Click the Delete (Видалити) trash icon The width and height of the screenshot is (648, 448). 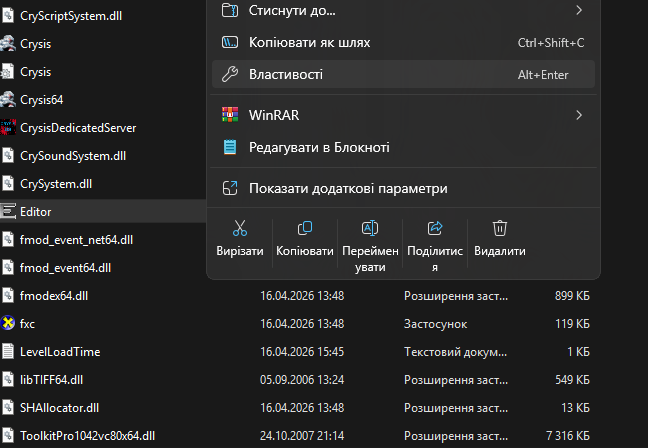click(500, 228)
